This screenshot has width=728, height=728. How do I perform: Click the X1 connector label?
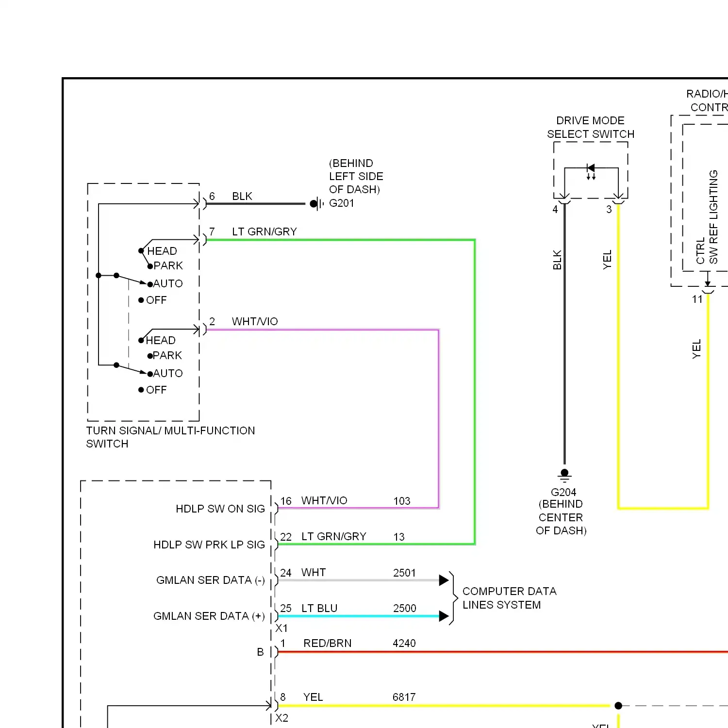(281, 629)
